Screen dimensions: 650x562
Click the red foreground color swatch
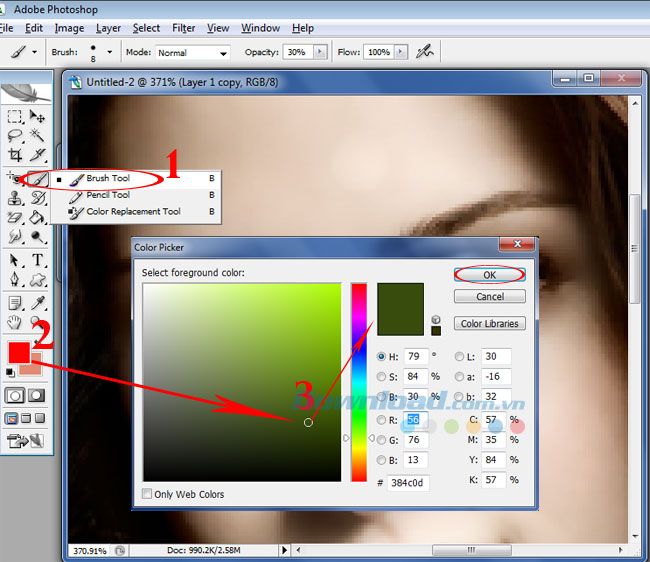pos(18,352)
